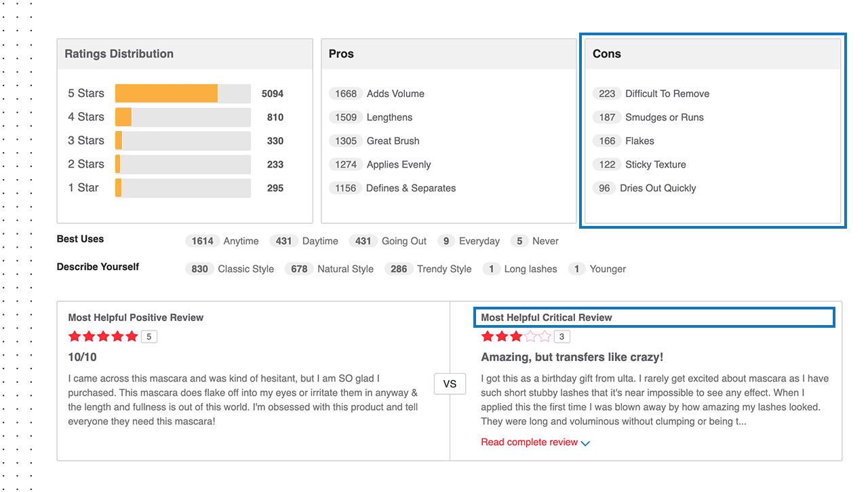Screen dimensions: 868x492
Task: Click the Describe Yourself label
Action: point(98,267)
